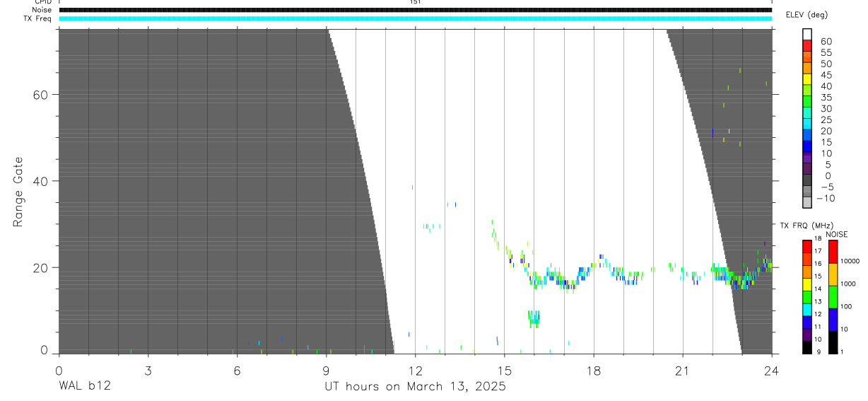This screenshot has width=868, height=401.
Task: Click the '100' label on the NOISE scale
Action: coord(846,306)
